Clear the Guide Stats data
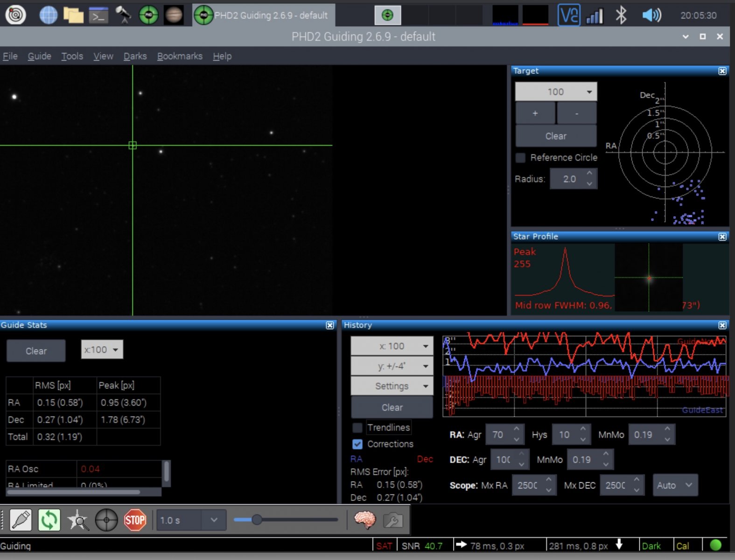The image size is (735, 560). click(36, 351)
